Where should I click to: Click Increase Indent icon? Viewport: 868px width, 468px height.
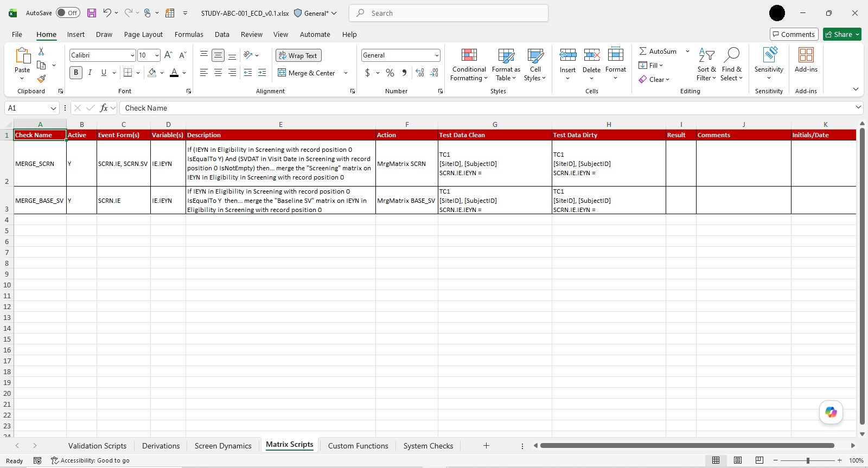(262, 73)
